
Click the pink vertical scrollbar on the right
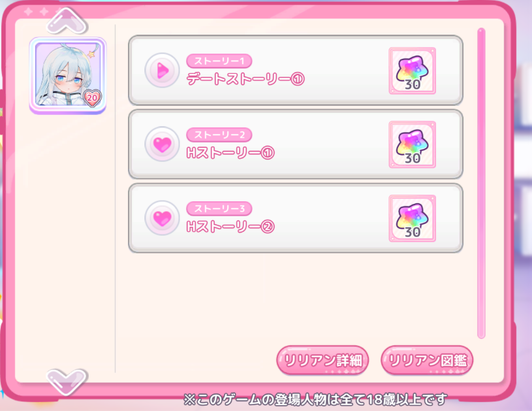pos(481,184)
